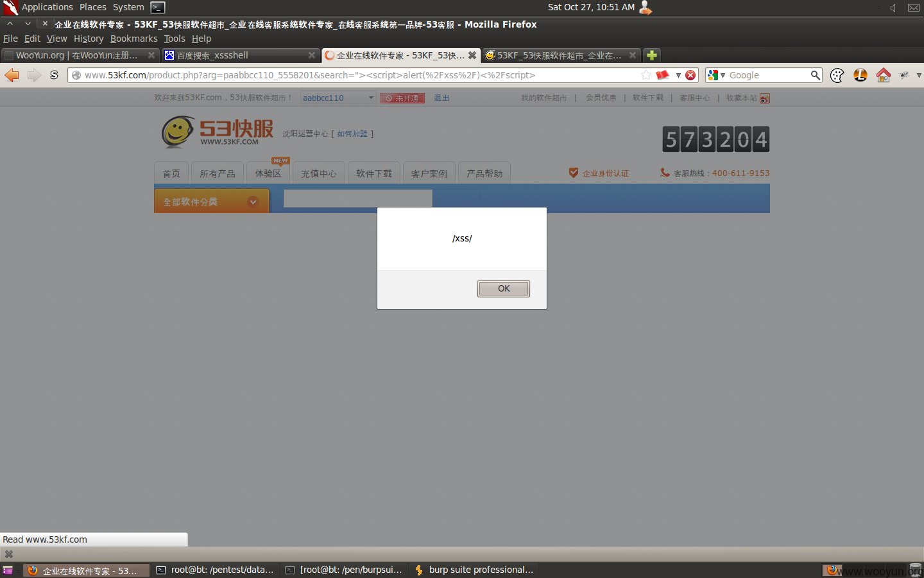Open the GNOME Places menu

[93, 7]
